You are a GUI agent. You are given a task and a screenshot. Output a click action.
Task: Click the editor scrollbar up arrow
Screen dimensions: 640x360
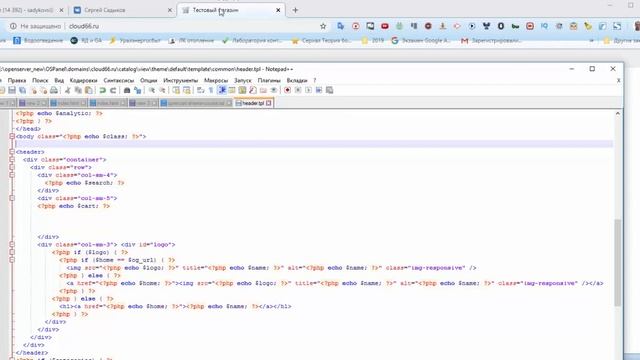point(618,113)
